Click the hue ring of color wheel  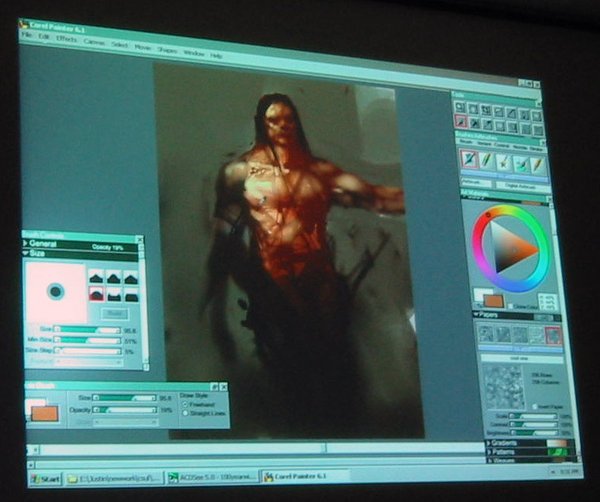[543, 249]
